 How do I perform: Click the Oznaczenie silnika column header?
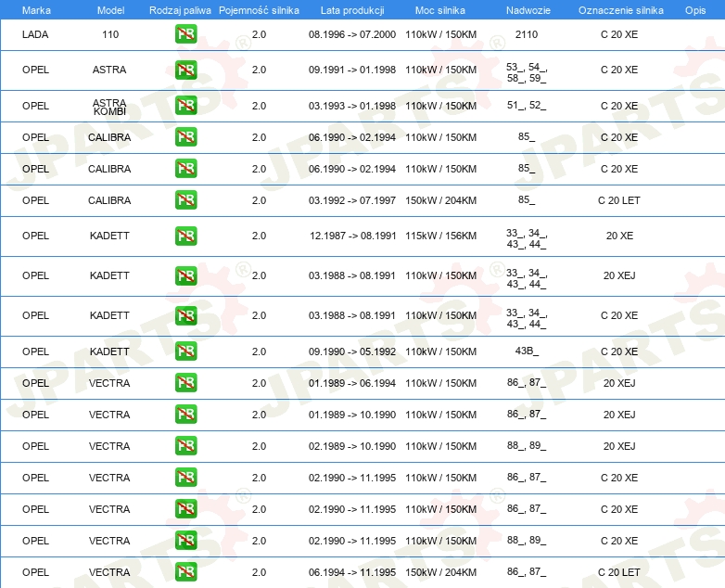620,10
